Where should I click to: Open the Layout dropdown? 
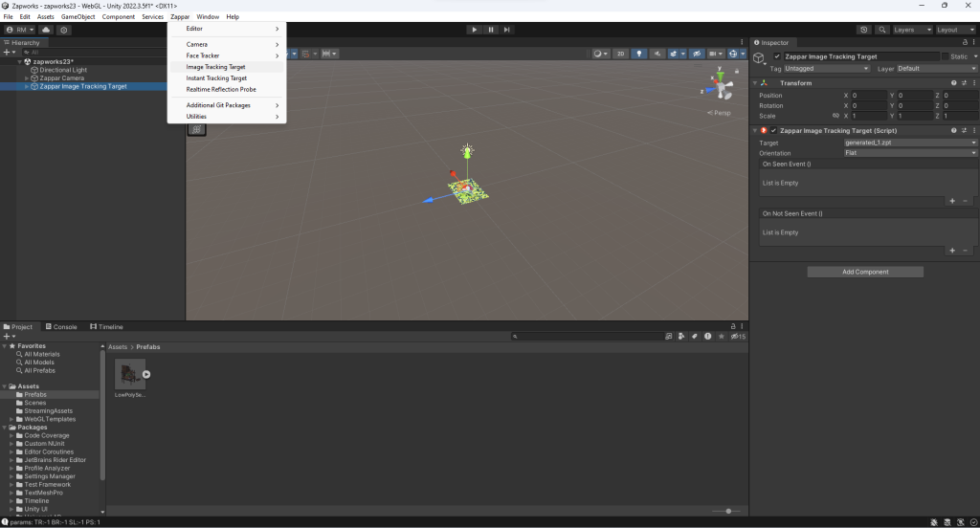[x=955, y=30]
